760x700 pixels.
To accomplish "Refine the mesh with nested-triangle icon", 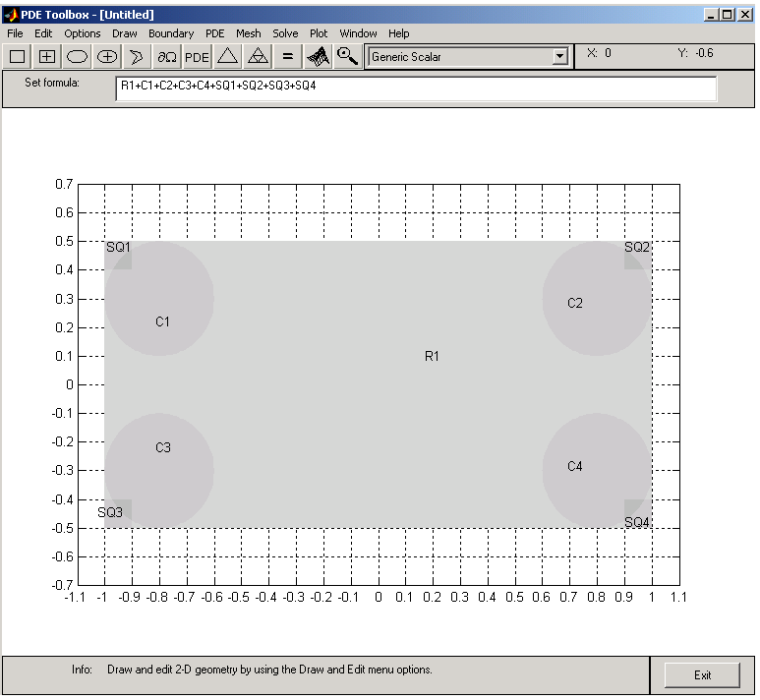I will tap(258, 57).
